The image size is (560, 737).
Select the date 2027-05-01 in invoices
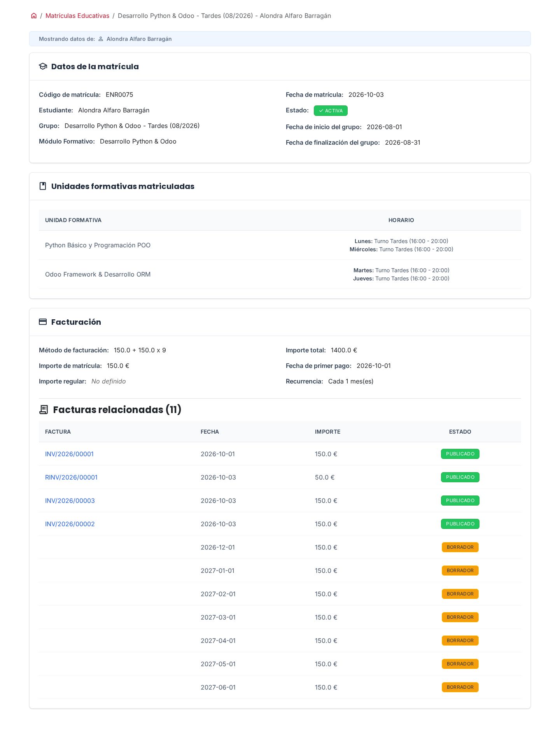218,664
